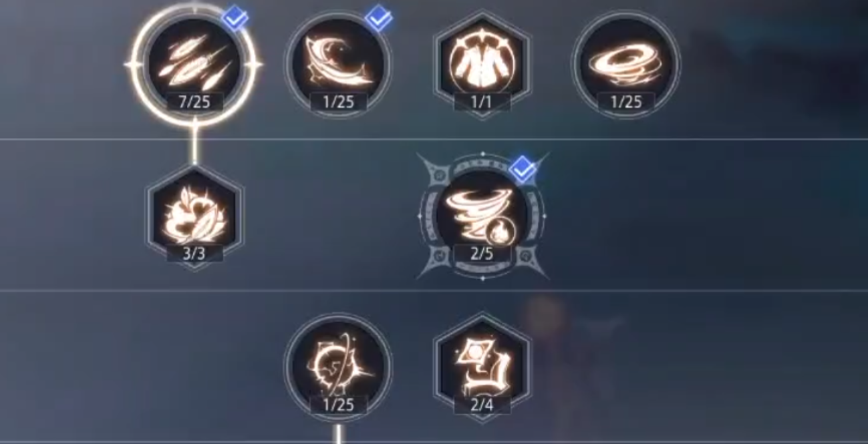
Task: Click the 2/5 level label on the tornado skill
Action: [482, 254]
